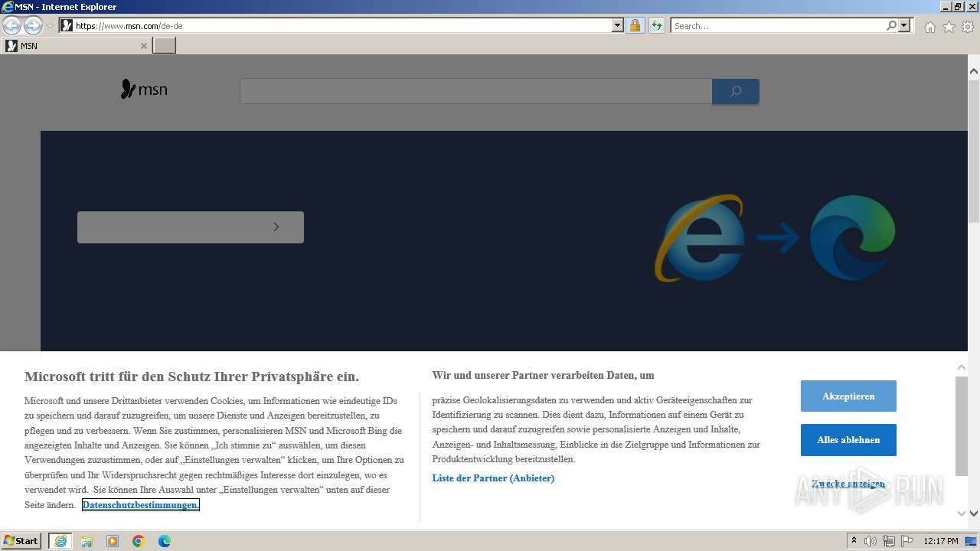Open the Zwecke anzeigen link
The image size is (980, 551).
pos(848,484)
